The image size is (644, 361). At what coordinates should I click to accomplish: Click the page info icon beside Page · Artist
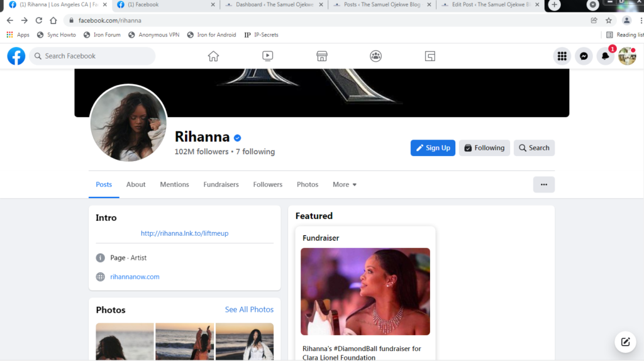(x=100, y=258)
